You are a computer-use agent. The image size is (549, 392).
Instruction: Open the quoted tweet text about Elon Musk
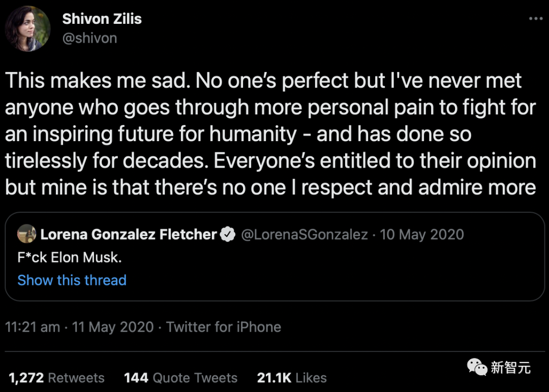pos(70,257)
